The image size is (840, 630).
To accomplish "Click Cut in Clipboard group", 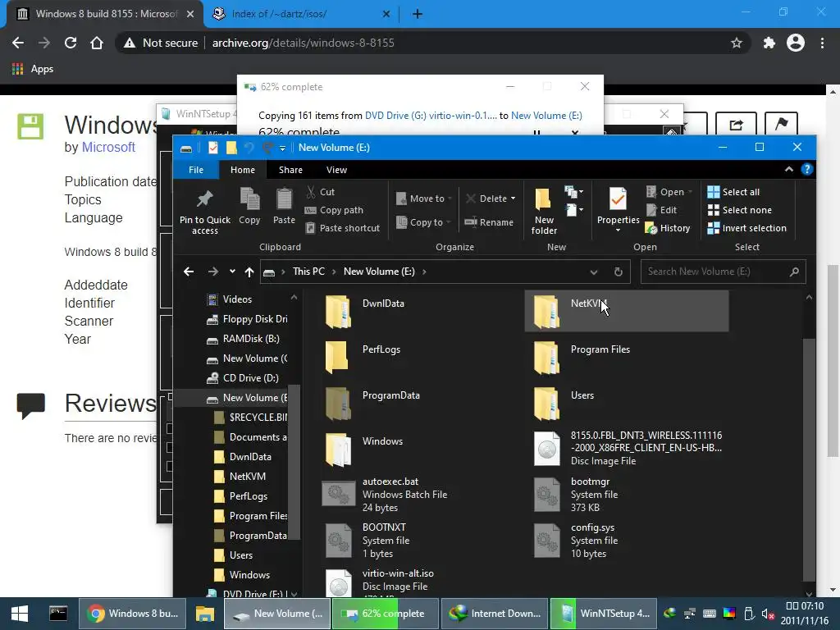I will 321,192.
